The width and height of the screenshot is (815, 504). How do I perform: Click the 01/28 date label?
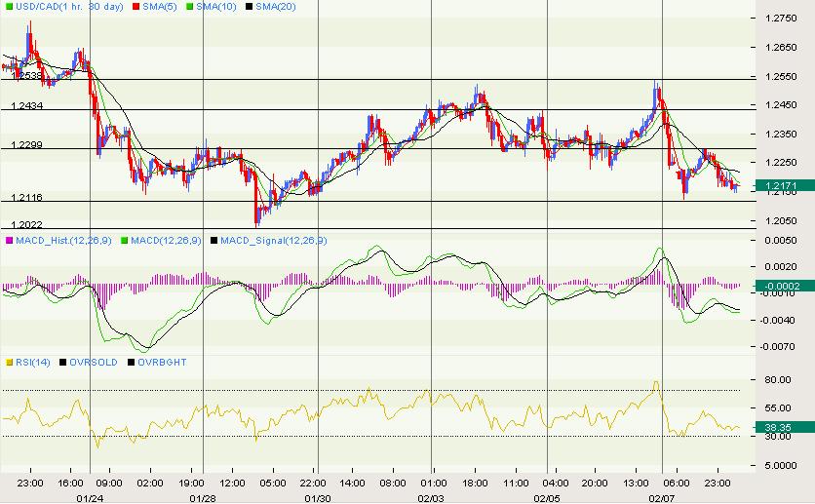coord(203,499)
